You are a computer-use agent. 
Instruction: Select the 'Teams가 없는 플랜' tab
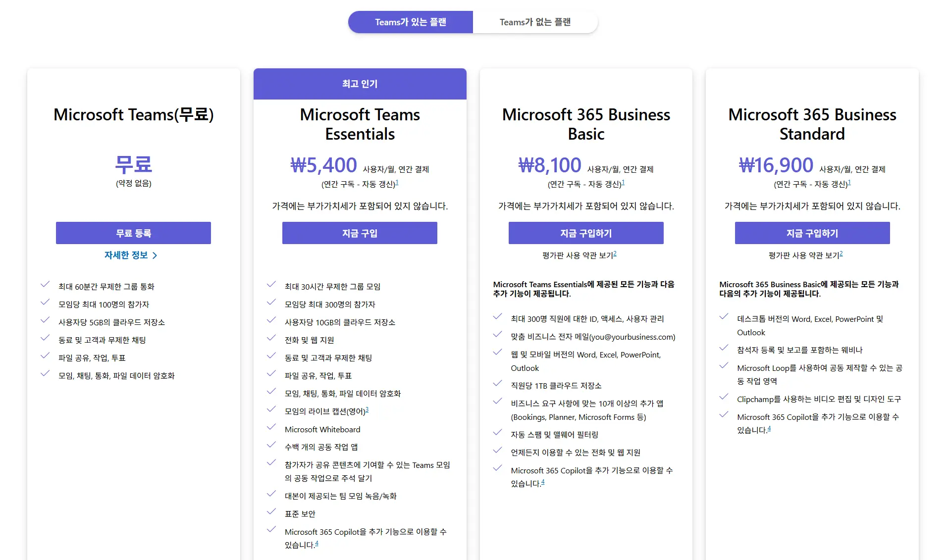pos(535,22)
